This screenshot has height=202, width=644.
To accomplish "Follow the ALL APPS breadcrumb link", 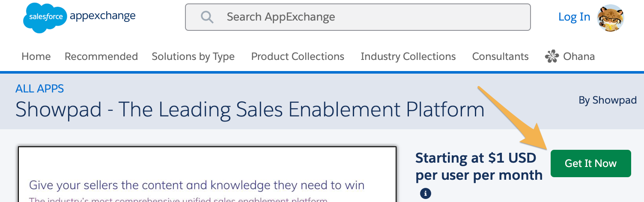I will [x=40, y=89].
